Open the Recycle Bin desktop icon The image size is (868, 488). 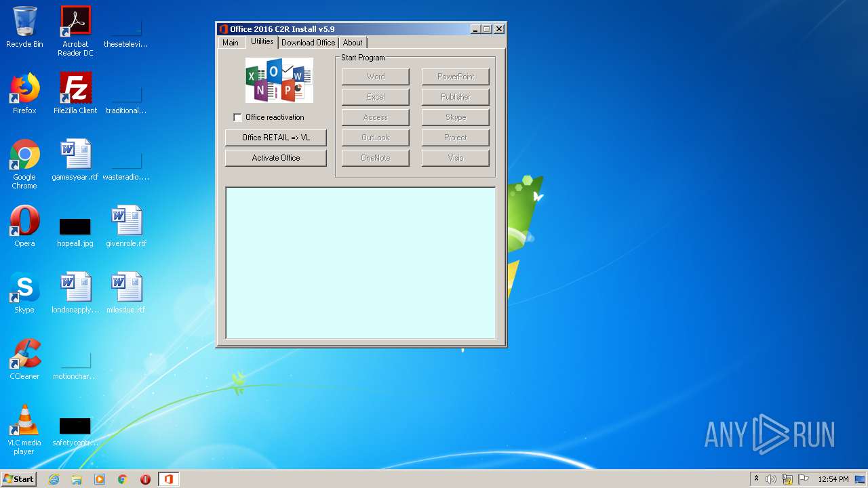click(x=24, y=27)
